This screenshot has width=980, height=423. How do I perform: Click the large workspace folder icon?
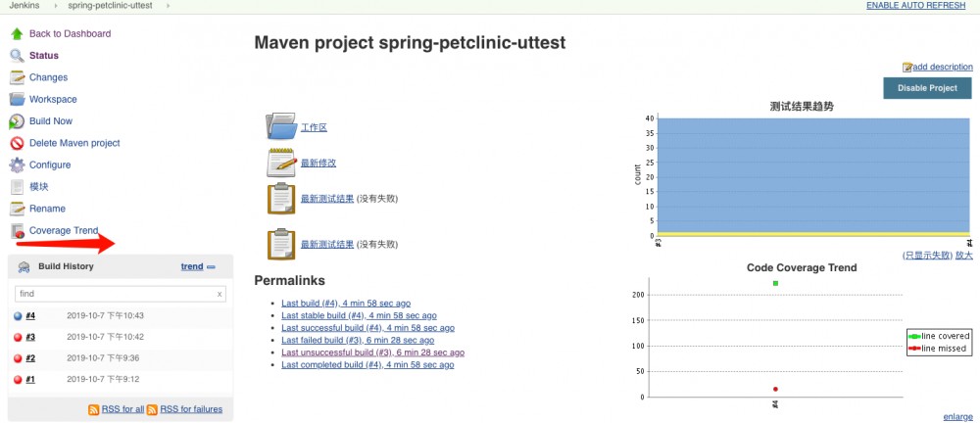tap(281, 126)
